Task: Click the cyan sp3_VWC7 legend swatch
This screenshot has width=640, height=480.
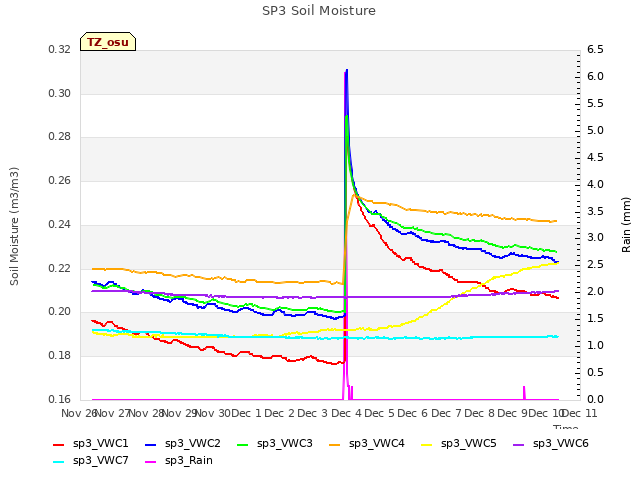Action: coord(59,462)
